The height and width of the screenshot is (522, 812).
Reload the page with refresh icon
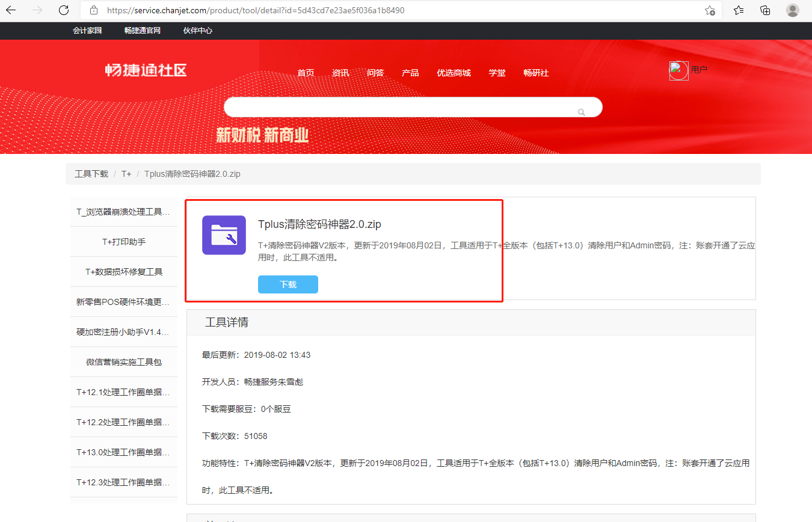pos(64,10)
